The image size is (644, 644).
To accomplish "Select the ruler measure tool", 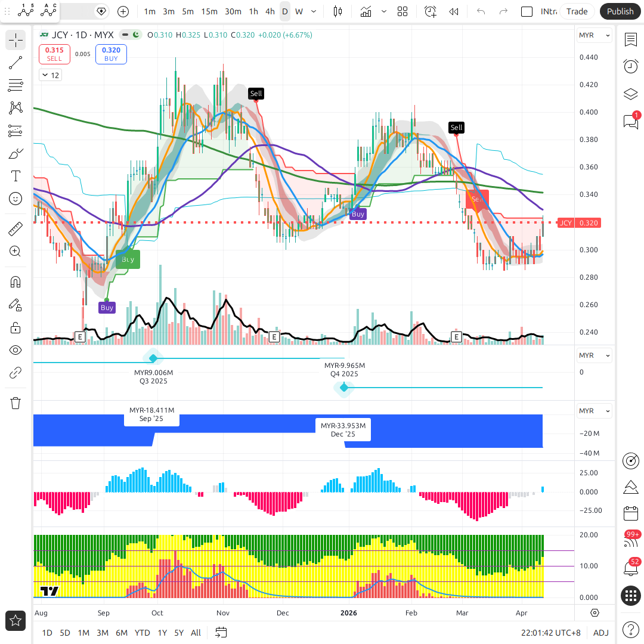I will pos(16,228).
